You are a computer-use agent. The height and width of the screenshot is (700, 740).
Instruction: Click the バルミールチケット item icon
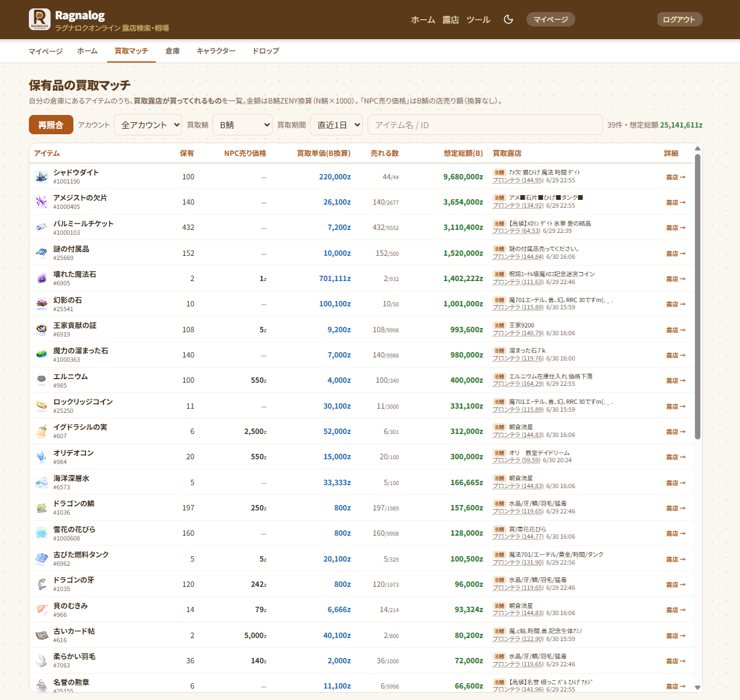42,228
